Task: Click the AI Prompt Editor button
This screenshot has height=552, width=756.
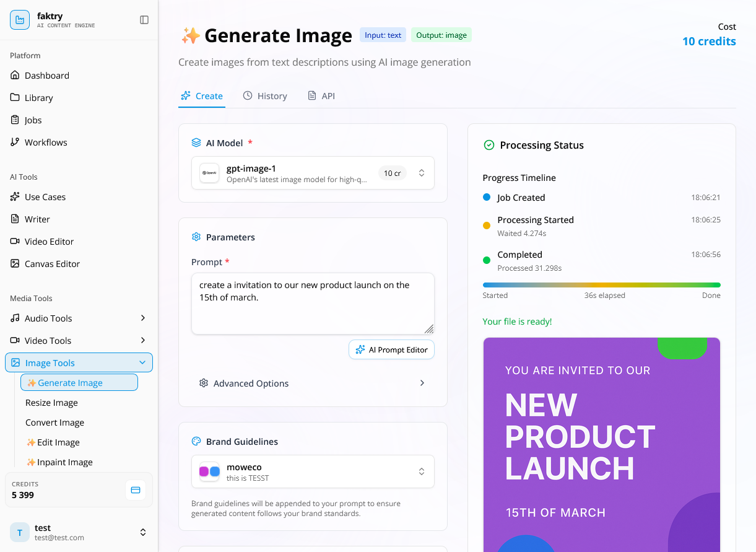Action: point(391,349)
